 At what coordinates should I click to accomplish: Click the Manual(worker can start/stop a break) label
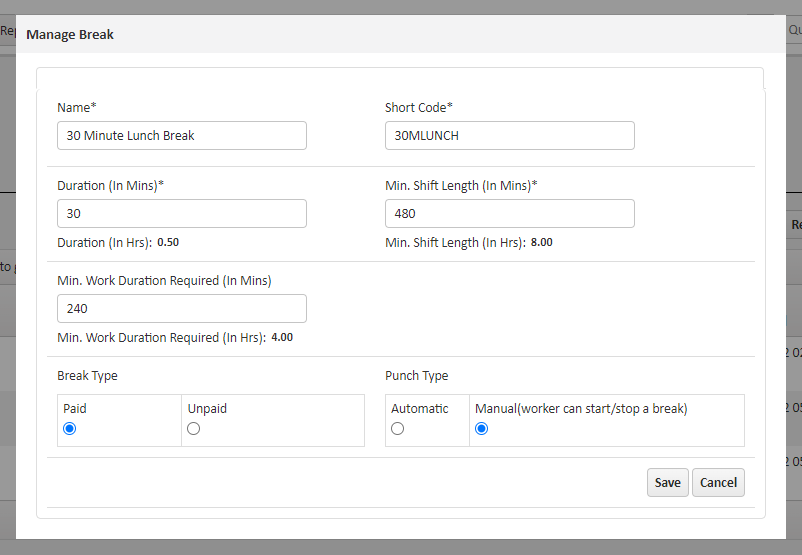(581, 408)
